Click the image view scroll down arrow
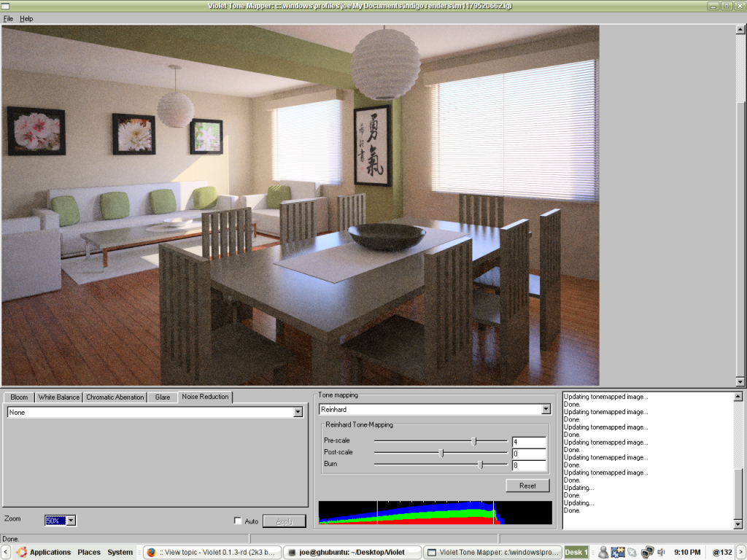The width and height of the screenshot is (747, 560). (x=740, y=381)
